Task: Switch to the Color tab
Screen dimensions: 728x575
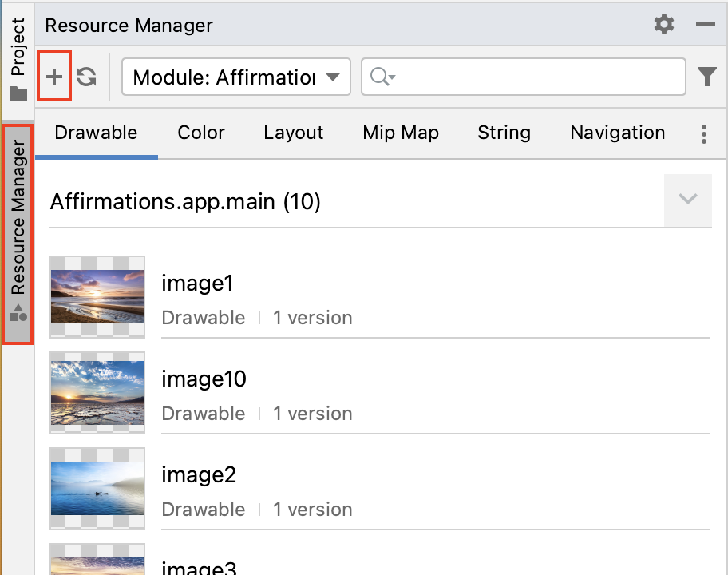Action: 201,133
